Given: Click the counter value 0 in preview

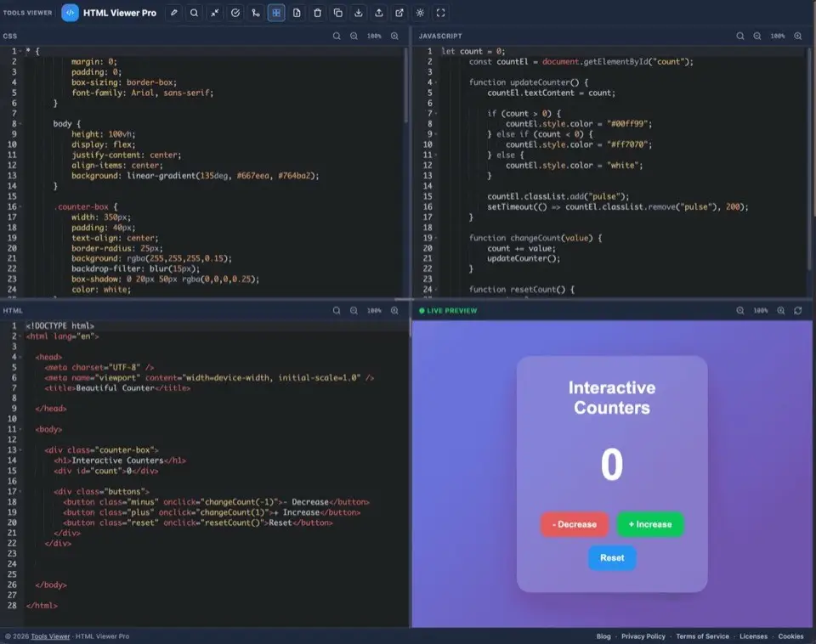Looking at the screenshot, I should [612, 464].
